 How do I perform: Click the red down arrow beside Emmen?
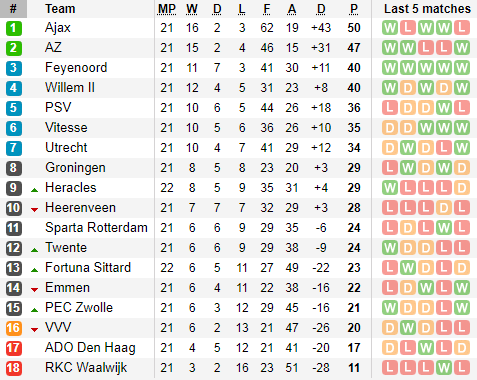pyautogui.click(x=34, y=290)
